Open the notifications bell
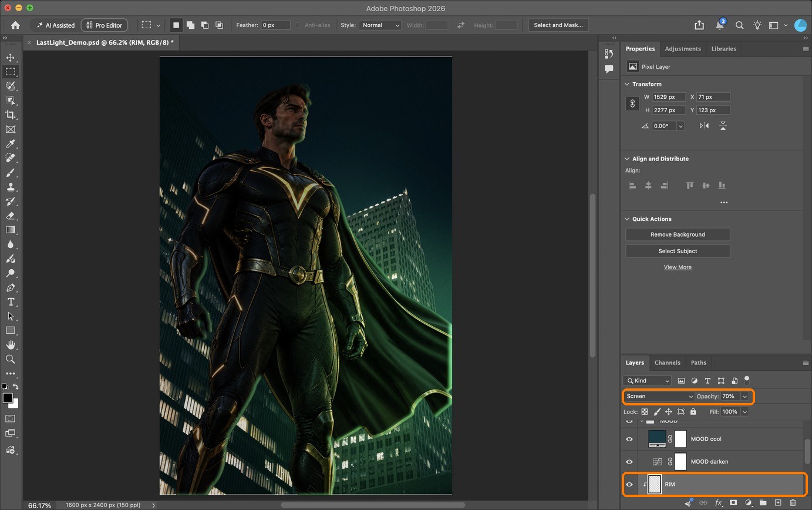This screenshot has height=510, width=812. (719, 25)
